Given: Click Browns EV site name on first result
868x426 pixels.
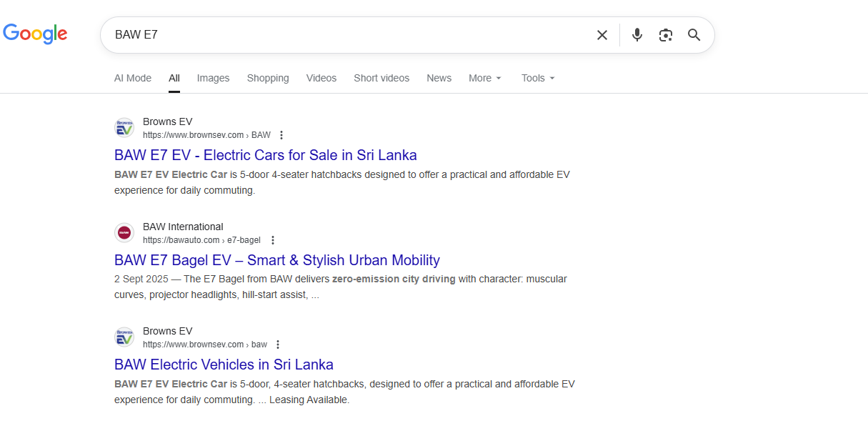Looking at the screenshot, I should pyautogui.click(x=167, y=122).
